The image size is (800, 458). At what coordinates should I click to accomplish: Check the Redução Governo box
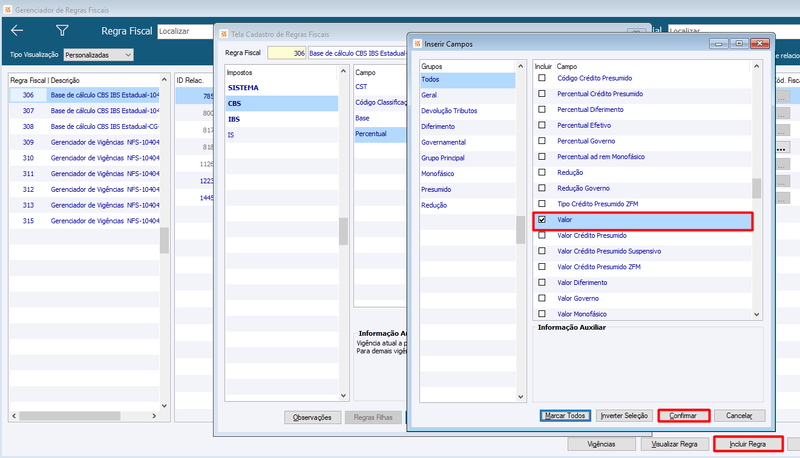pos(542,188)
